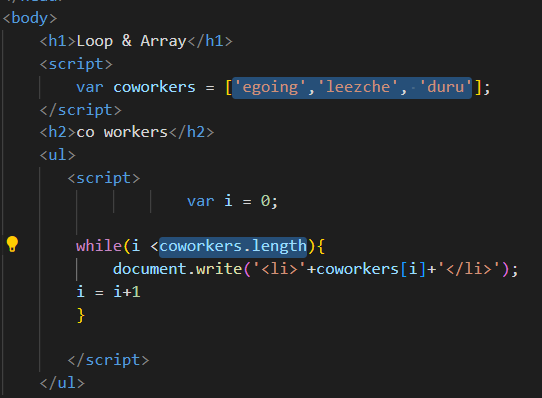
Task: Click the closing script tag above closing ul
Action: (108, 360)
